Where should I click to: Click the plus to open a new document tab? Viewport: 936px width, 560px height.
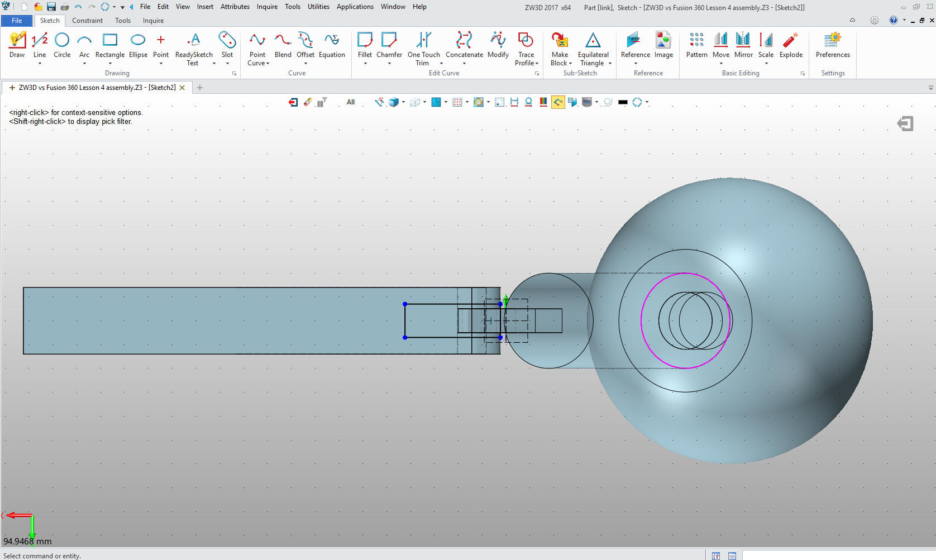199,88
